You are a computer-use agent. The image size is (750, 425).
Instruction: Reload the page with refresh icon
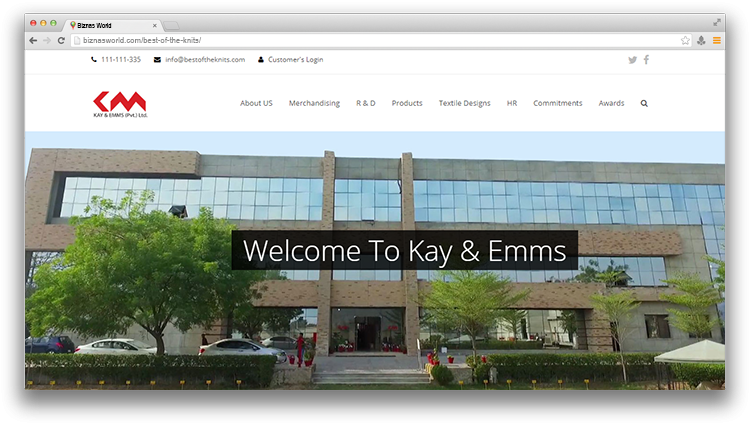point(61,40)
